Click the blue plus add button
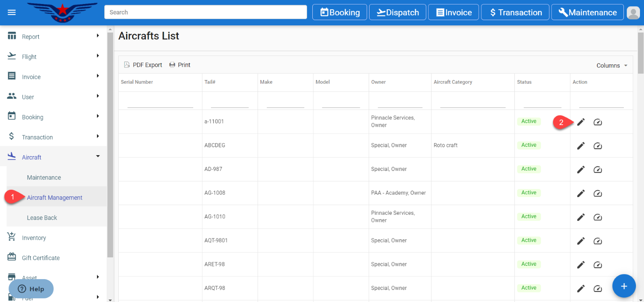This screenshot has width=644, height=302. [623, 286]
